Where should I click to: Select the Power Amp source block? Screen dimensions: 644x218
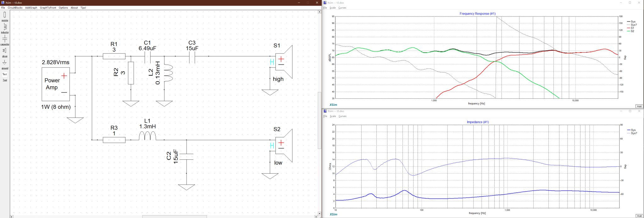[x=56, y=84]
